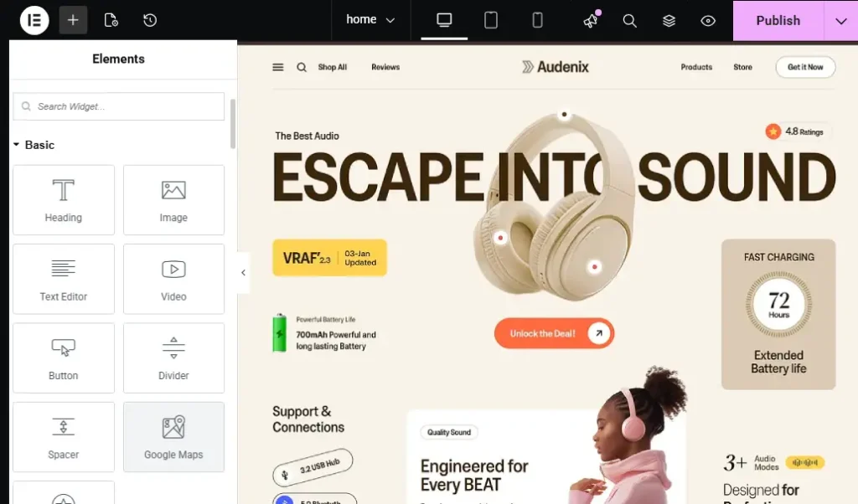Open the Elementor logo menu
This screenshot has width=858, height=504.
point(34,20)
